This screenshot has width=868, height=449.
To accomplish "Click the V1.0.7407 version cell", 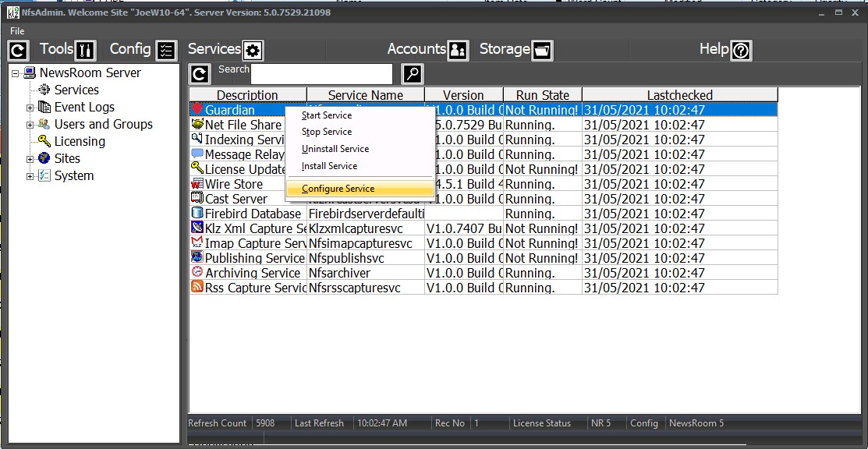I will point(464,228).
